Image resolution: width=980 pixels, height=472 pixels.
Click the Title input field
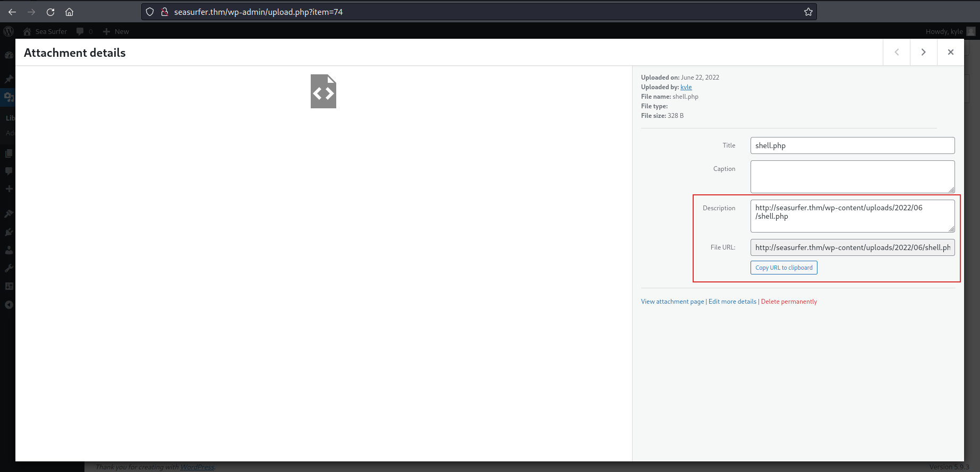[852, 145]
